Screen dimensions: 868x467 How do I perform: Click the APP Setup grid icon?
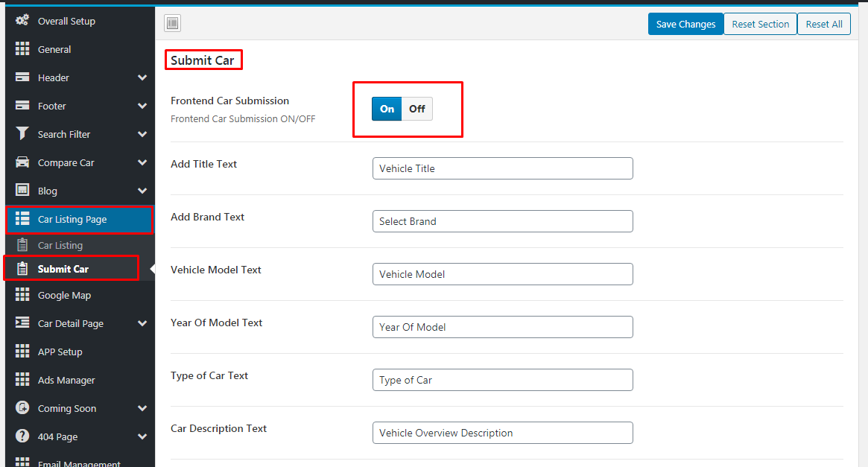[22, 351]
